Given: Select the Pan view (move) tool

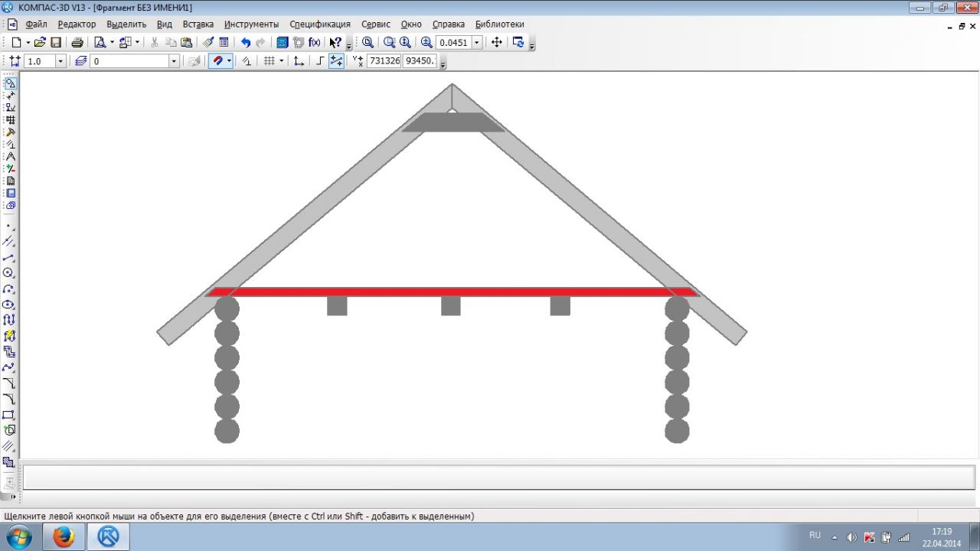Looking at the screenshot, I should (x=496, y=43).
